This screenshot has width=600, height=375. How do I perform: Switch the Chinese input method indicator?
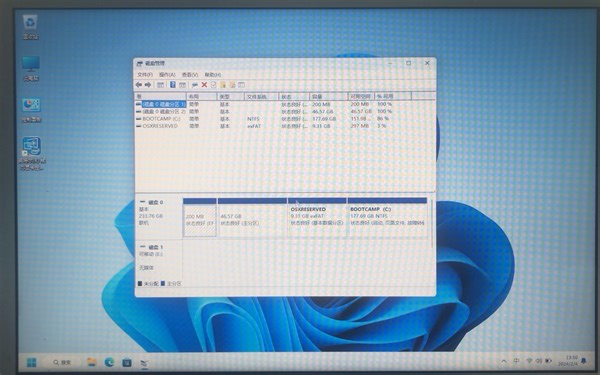pyautogui.click(x=517, y=361)
